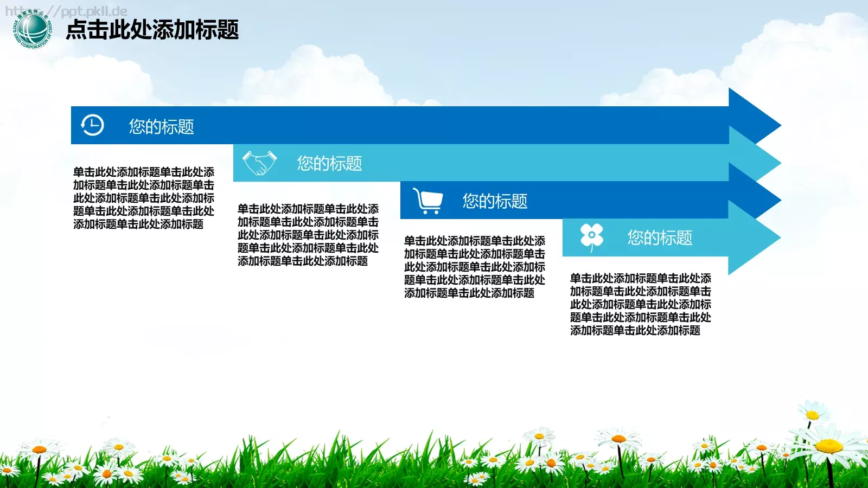This screenshot has width=868, height=488.
Task: Select the four-leaf clover icon
Action: click(592, 237)
